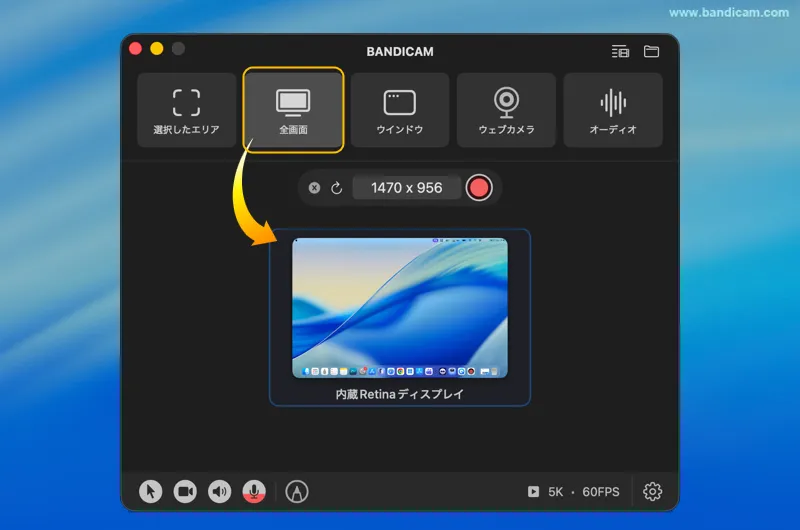Toggle system speaker sound recording
800x530 pixels.
click(219, 492)
